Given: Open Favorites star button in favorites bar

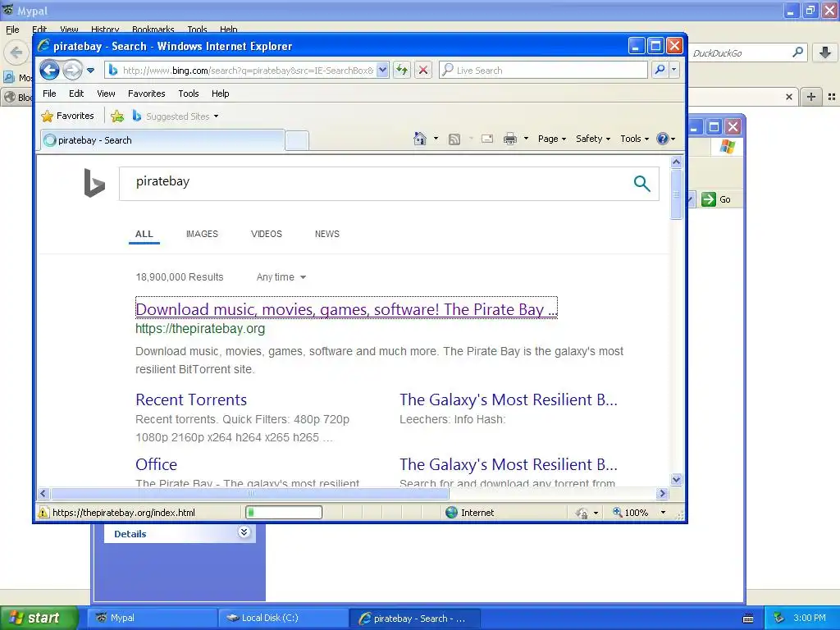Looking at the screenshot, I should click(x=67, y=116).
